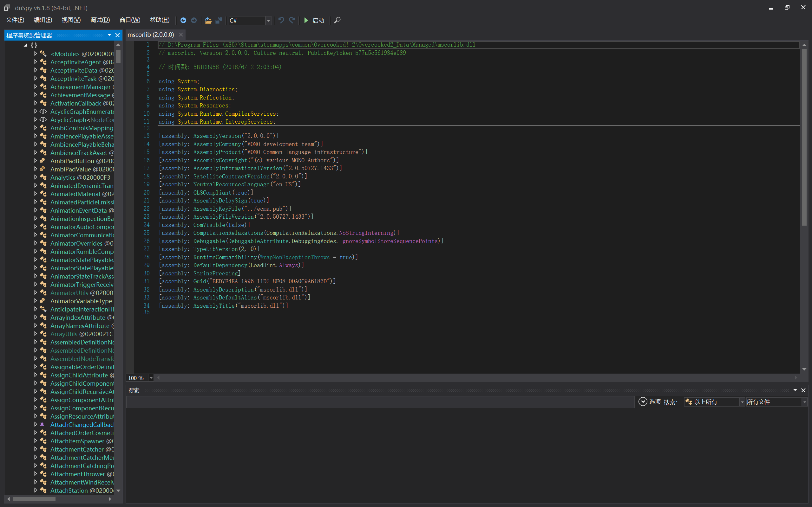
Task: Click the undo icon in toolbar
Action: [281, 21]
